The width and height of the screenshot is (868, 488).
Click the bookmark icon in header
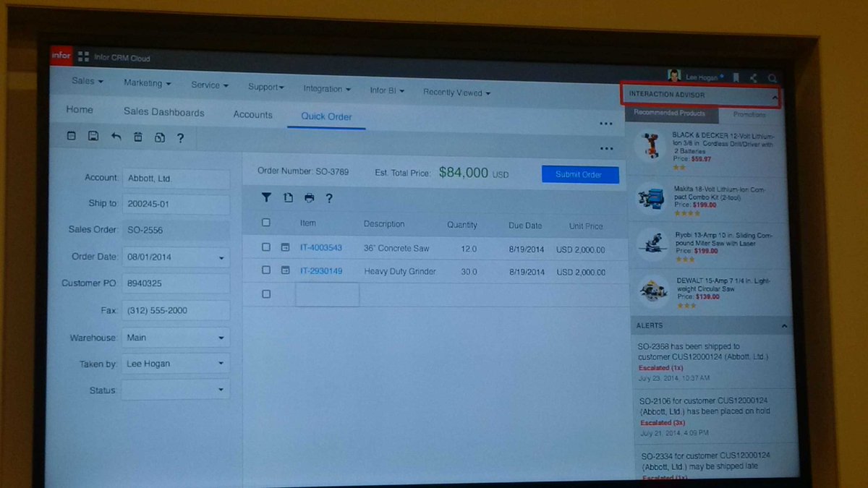(736, 77)
